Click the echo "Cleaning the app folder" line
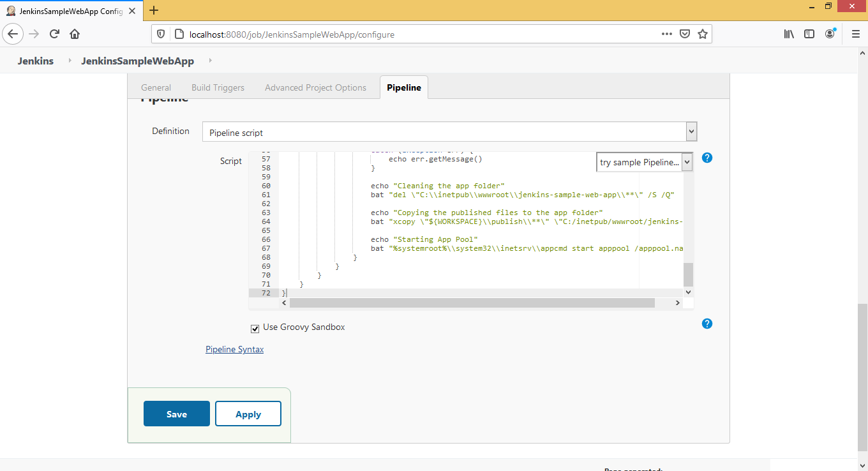 [437, 186]
